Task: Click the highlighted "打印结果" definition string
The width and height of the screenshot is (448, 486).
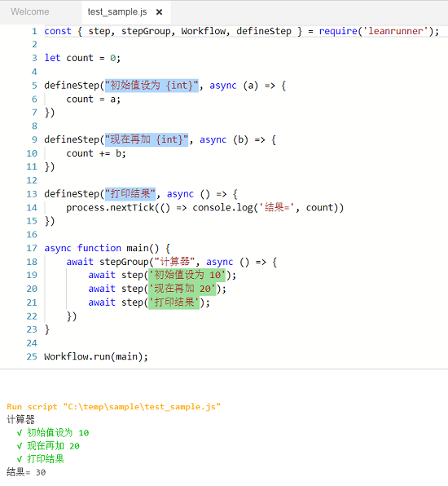Action: [130, 194]
